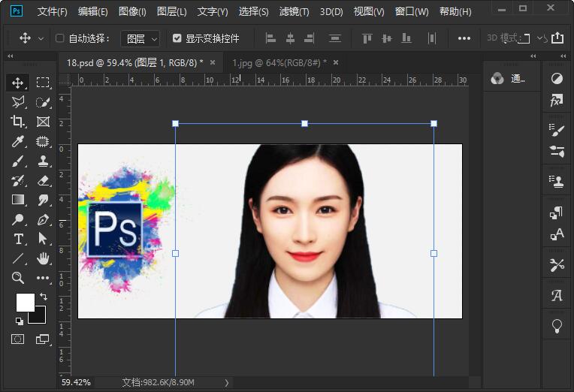Open the Learn lightbulb panel icon
Screen dimensions: 574x392
(x=557, y=326)
